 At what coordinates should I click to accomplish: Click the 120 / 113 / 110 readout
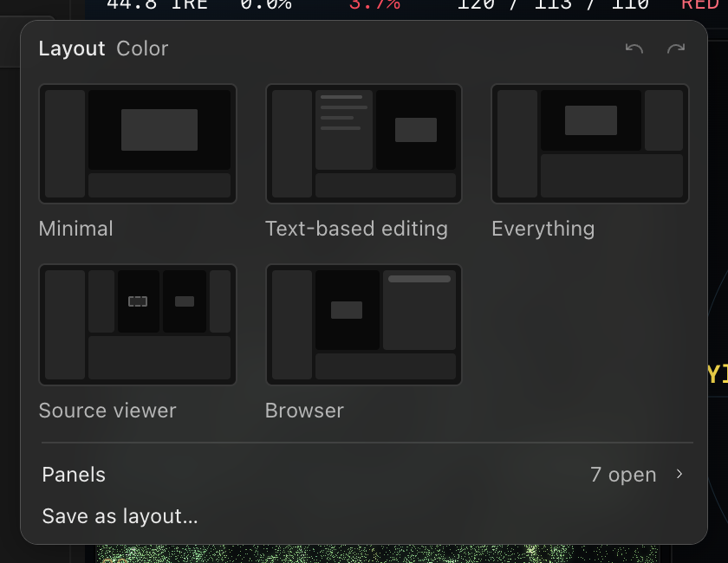(x=553, y=4)
